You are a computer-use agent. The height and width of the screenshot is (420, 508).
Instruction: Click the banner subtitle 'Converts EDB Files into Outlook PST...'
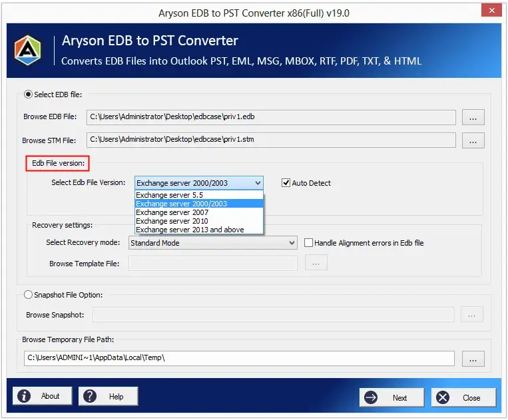pos(242,61)
